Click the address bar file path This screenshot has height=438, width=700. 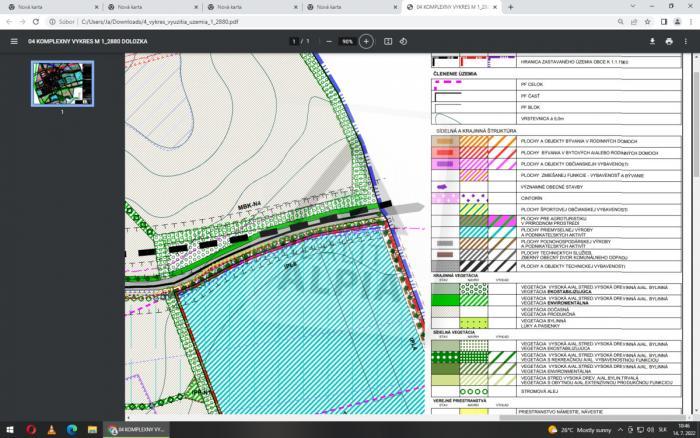tap(160, 20)
